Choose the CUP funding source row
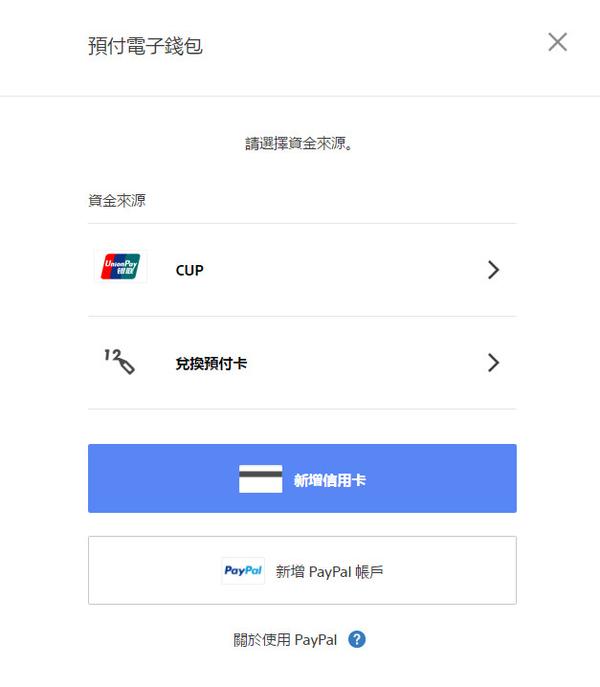This screenshot has width=600, height=687. click(302, 270)
